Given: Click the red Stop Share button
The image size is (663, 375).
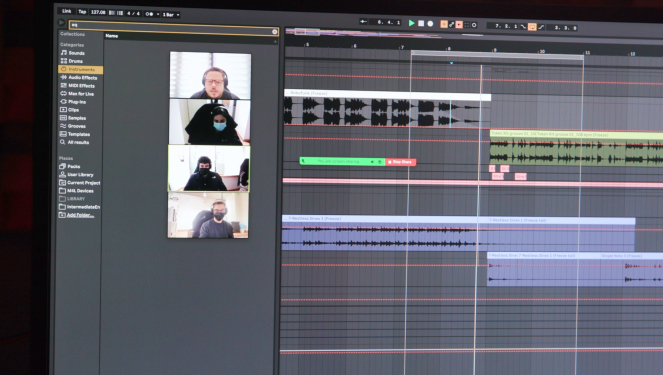Looking at the screenshot, I should click(400, 162).
